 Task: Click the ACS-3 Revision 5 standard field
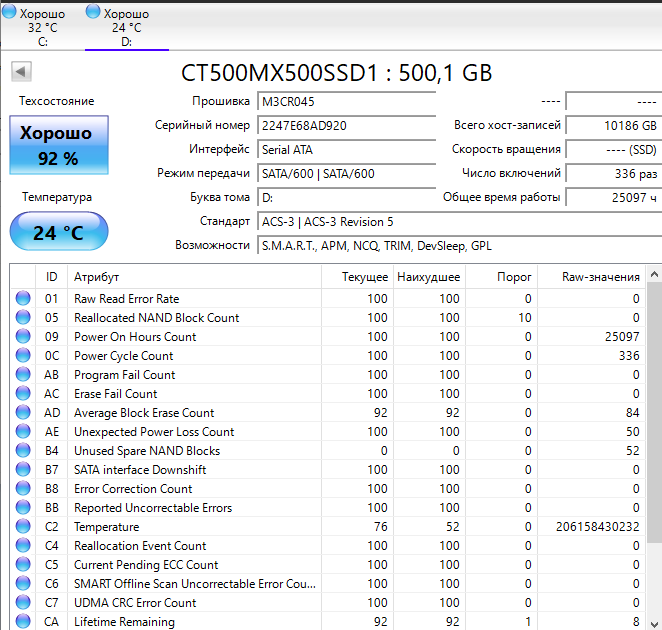coord(460,222)
